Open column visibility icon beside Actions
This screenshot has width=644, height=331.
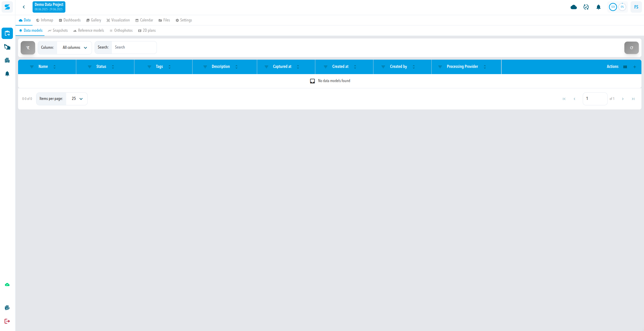coord(625,67)
